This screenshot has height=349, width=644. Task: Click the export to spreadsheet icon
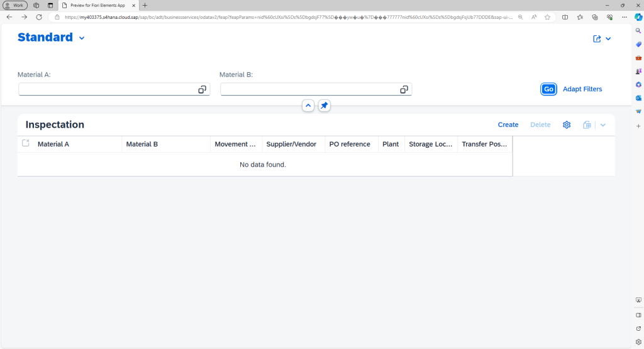coord(587,125)
